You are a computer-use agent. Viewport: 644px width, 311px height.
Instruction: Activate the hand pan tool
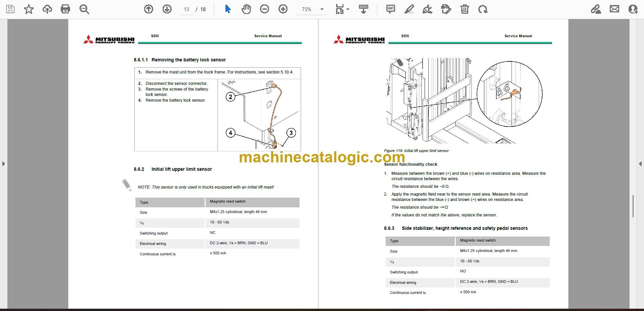coord(246,9)
